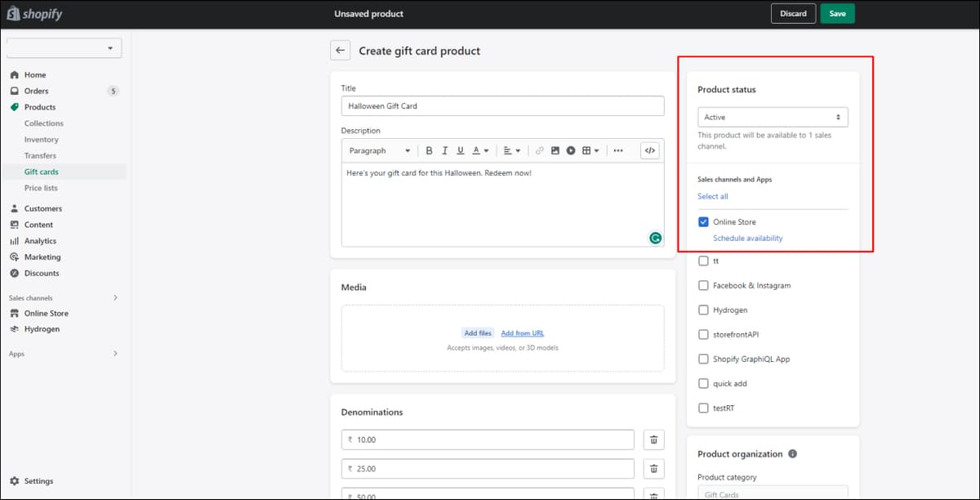Uncheck the Online Store sales channel
This screenshot has height=500, width=980.
pyautogui.click(x=703, y=221)
